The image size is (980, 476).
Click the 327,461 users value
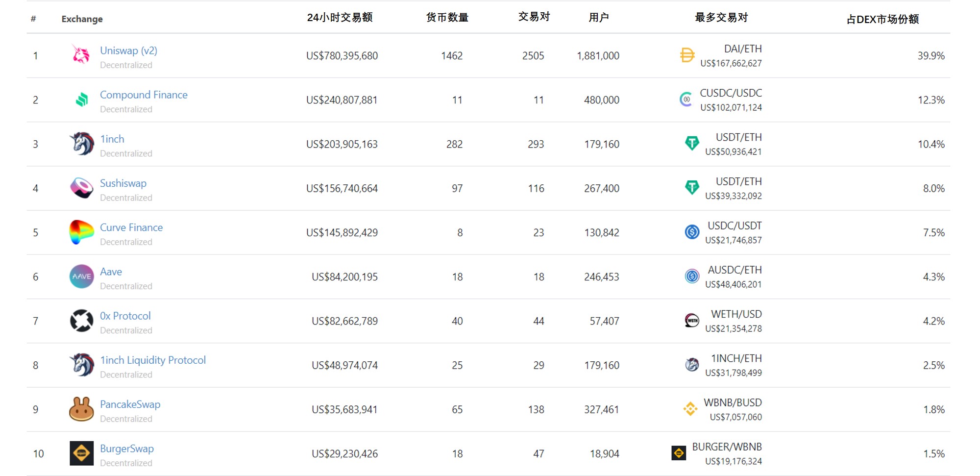pos(601,409)
